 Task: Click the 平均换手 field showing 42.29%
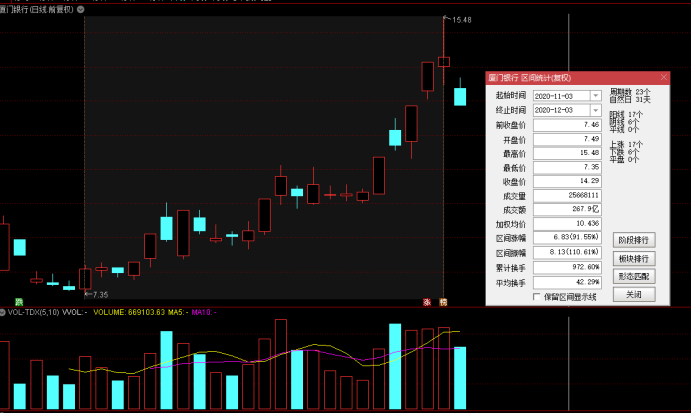coord(567,282)
